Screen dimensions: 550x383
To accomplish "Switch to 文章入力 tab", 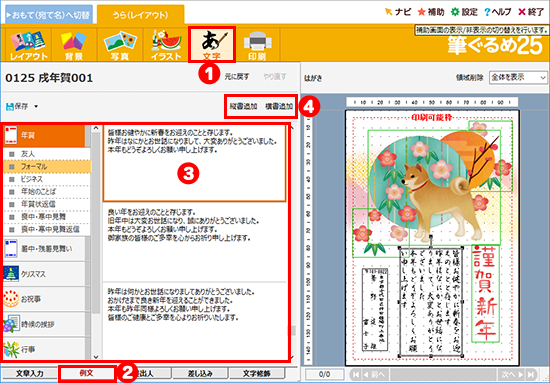I will 29,374.
